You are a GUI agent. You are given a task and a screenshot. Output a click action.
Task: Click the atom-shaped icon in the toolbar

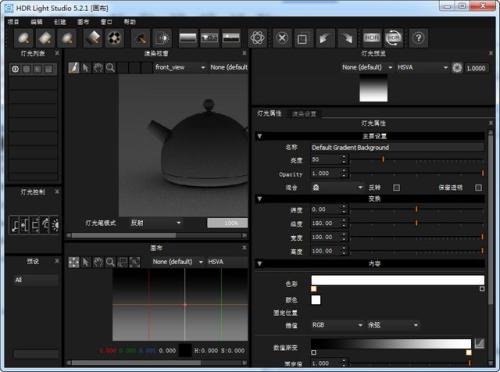pos(258,38)
